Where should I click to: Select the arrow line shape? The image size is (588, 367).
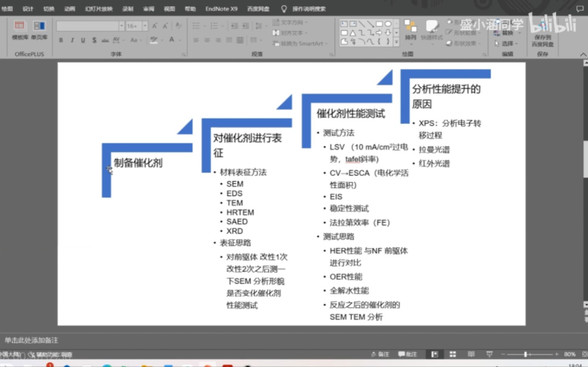point(371,24)
